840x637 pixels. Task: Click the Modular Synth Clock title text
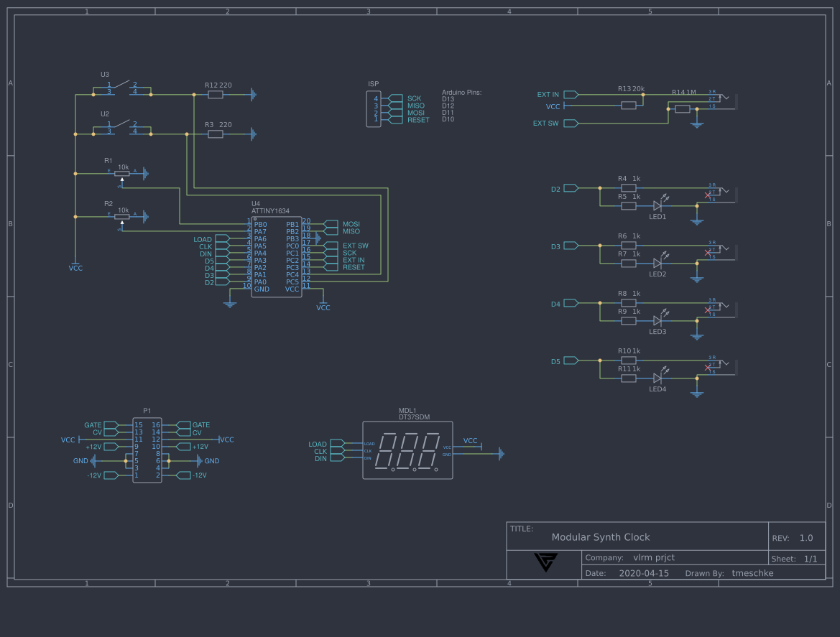pyautogui.click(x=601, y=537)
